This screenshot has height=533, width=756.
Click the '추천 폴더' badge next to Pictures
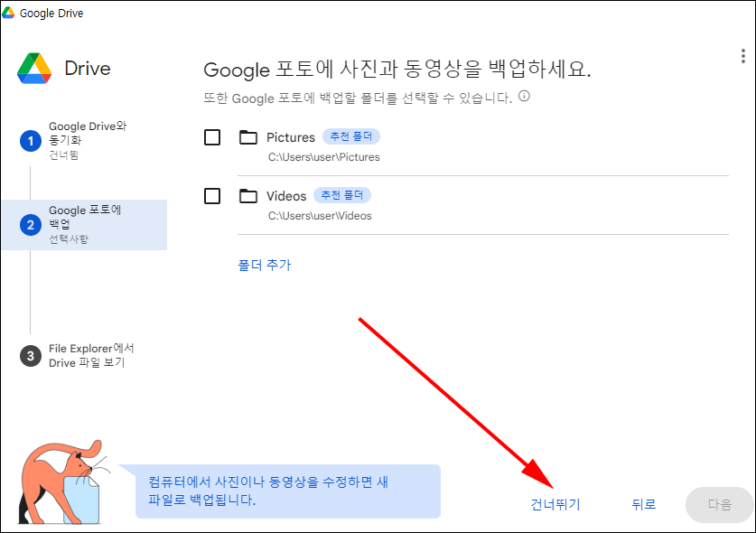pyautogui.click(x=351, y=136)
